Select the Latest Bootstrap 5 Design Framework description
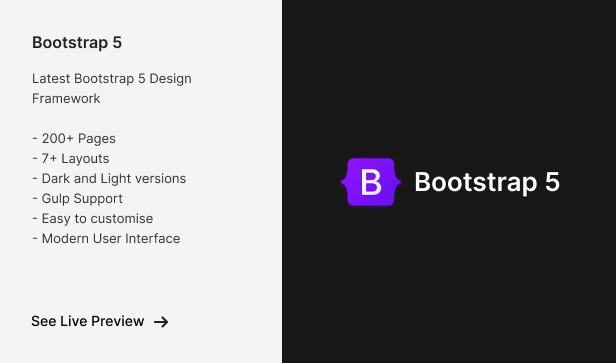 [112, 88]
